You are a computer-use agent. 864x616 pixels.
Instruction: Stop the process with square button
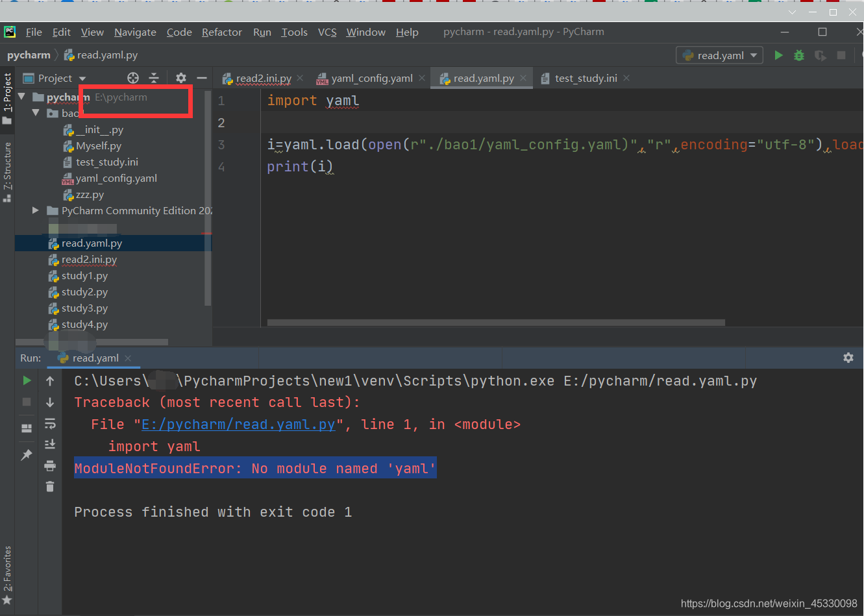[x=841, y=55]
